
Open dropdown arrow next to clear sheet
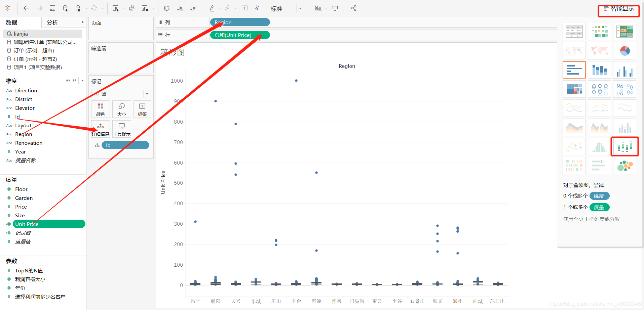pyautogui.click(x=153, y=8)
